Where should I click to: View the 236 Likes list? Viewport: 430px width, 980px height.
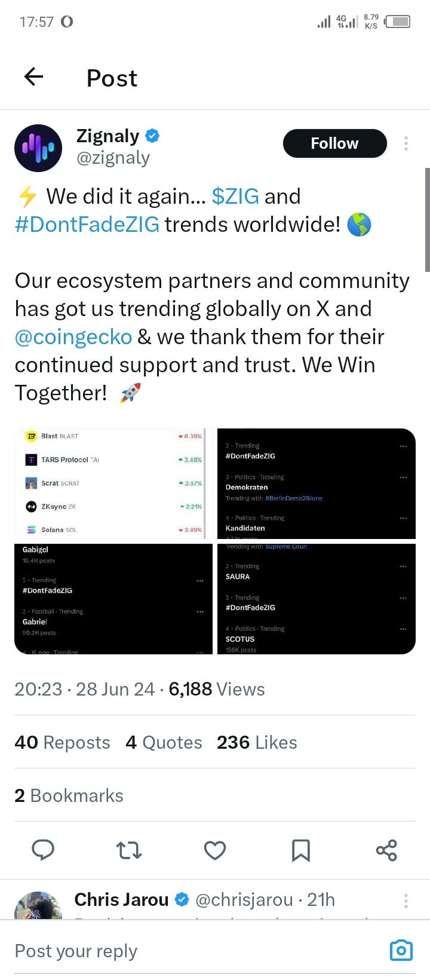click(257, 742)
